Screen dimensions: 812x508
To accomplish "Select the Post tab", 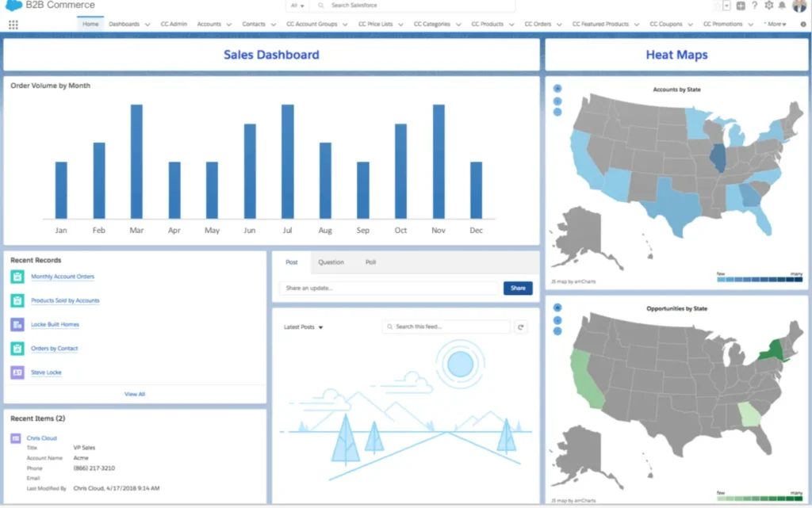I will (x=292, y=262).
